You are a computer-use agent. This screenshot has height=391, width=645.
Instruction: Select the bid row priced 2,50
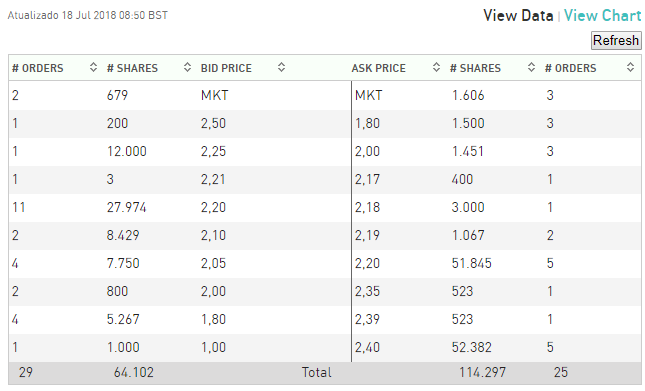pos(180,123)
